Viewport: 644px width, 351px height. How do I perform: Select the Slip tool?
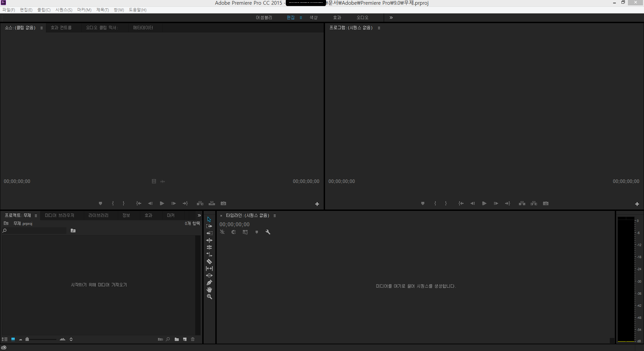[x=209, y=269]
